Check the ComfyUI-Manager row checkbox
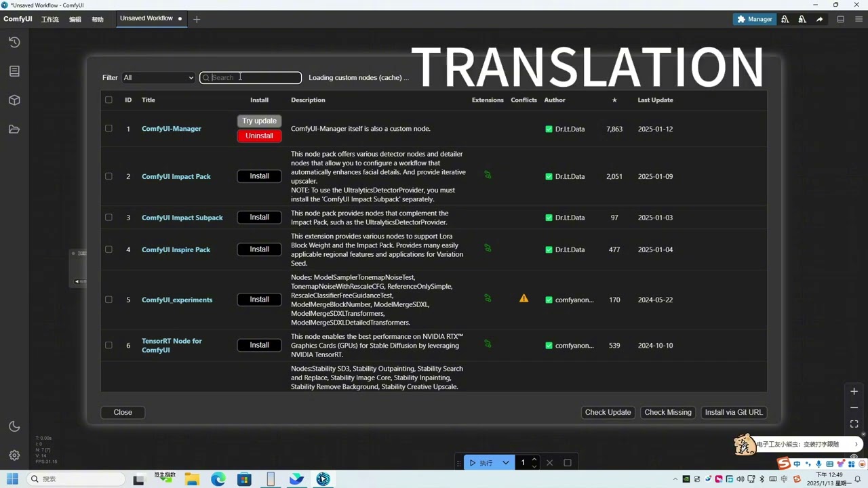This screenshot has width=868, height=488. [x=108, y=128]
